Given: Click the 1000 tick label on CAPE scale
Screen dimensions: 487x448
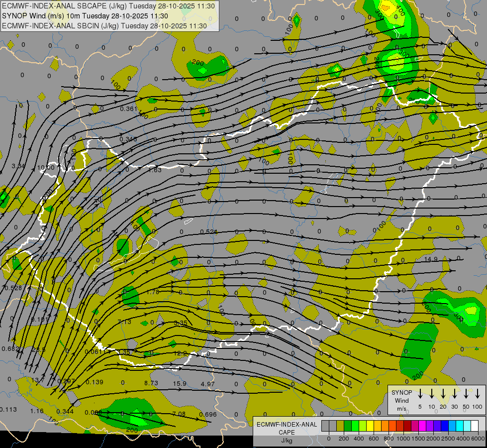Looking at the screenshot, I should [x=403, y=439].
